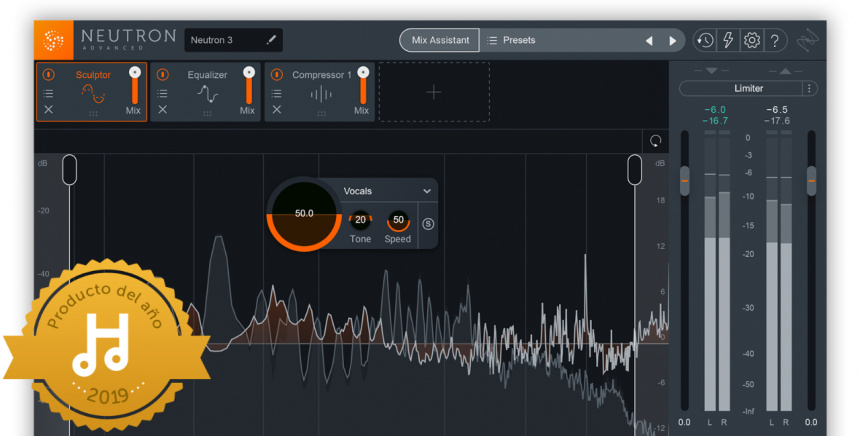Click the low frequency range handle
The height and width of the screenshot is (436, 860).
[69, 169]
